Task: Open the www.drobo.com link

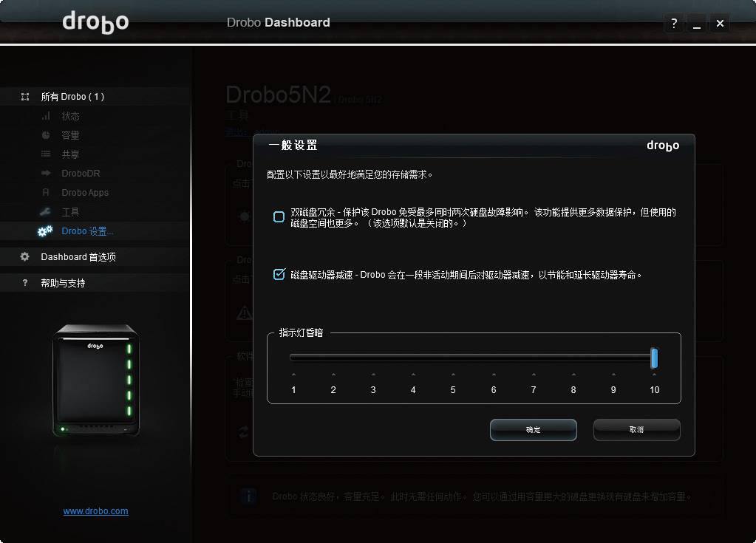Action: (x=95, y=510)
